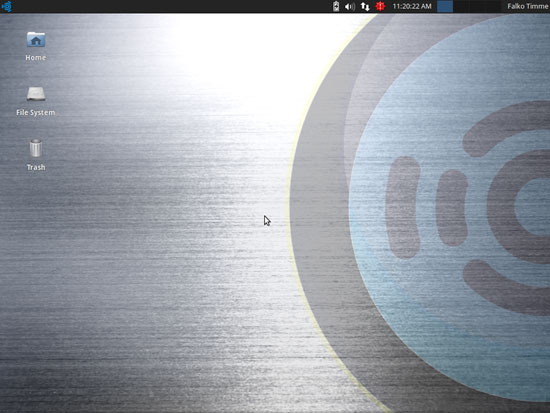Screen dimensions: 550x413
Task: Click the red update alert icon
Action: 380,6
